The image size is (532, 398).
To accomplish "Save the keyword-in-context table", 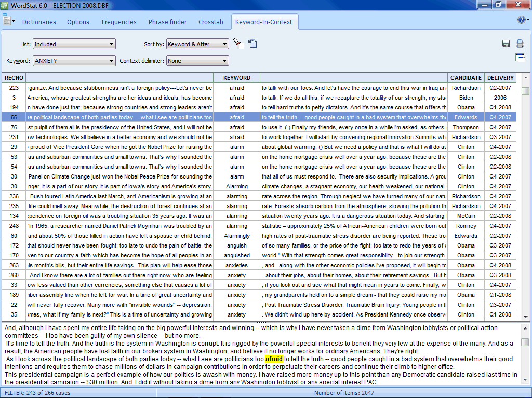I will pos(506,44).
